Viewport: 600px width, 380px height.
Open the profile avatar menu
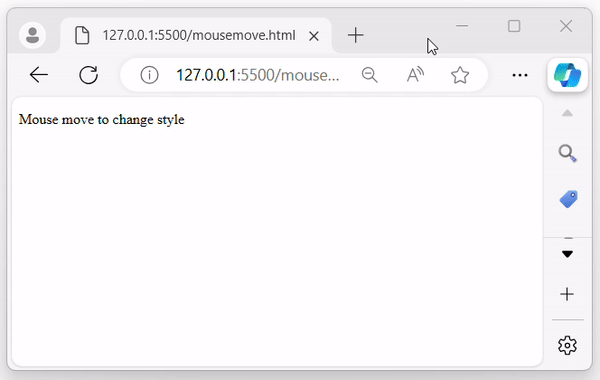(33, 35)
